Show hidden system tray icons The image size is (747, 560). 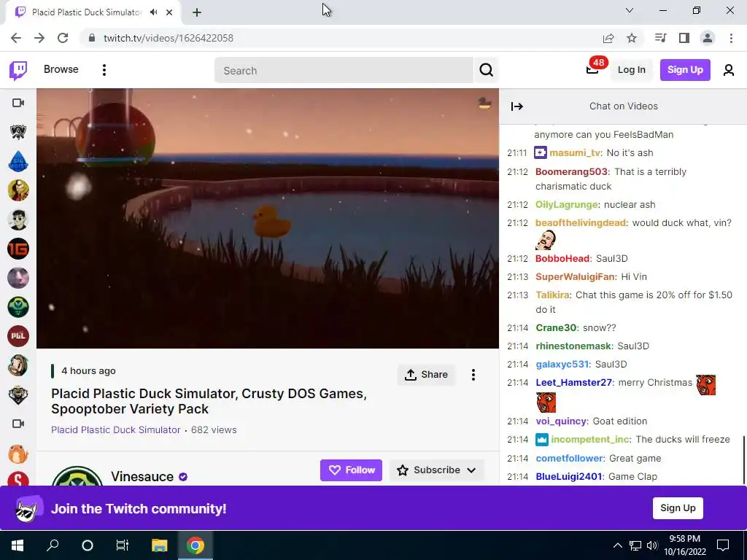click(x=617, y=545)
